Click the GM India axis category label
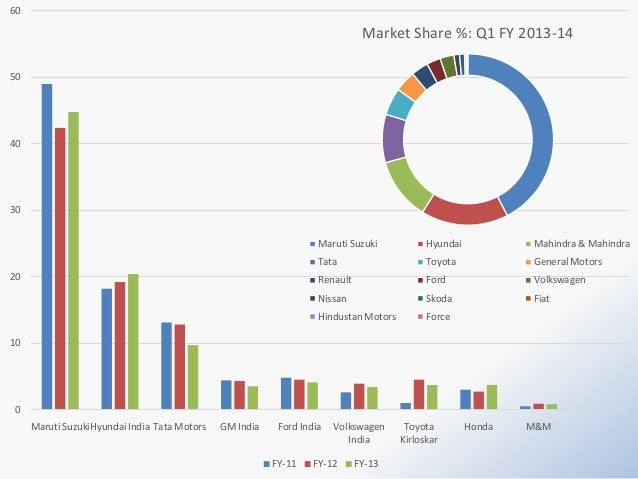638x479 pixels. [x=239, y=427]
